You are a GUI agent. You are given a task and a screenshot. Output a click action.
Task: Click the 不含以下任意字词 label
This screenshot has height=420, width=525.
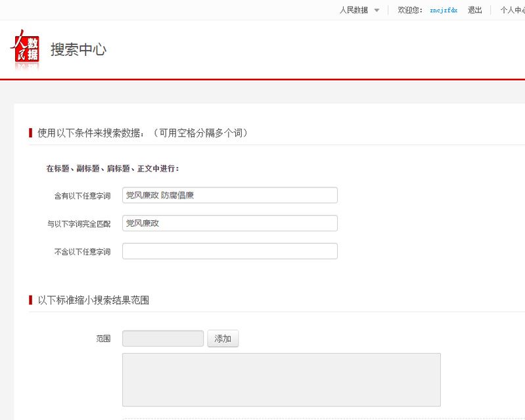(x=82, y=252)
